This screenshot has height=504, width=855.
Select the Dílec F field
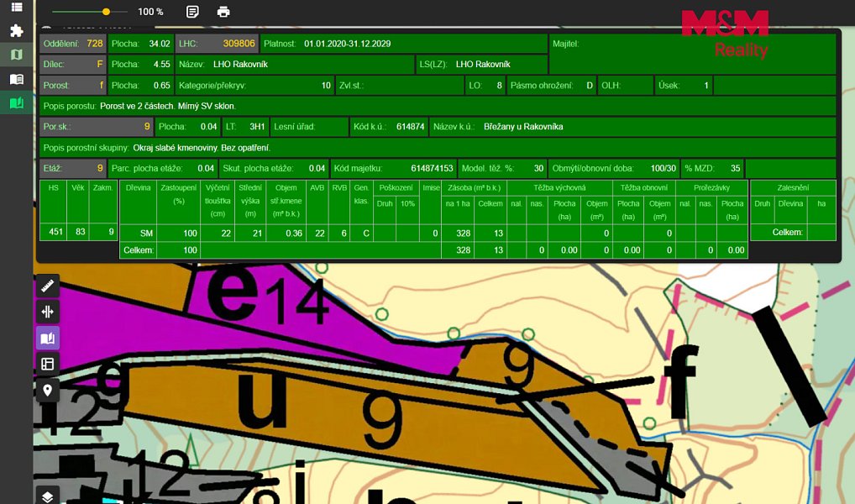coord(73,65)
